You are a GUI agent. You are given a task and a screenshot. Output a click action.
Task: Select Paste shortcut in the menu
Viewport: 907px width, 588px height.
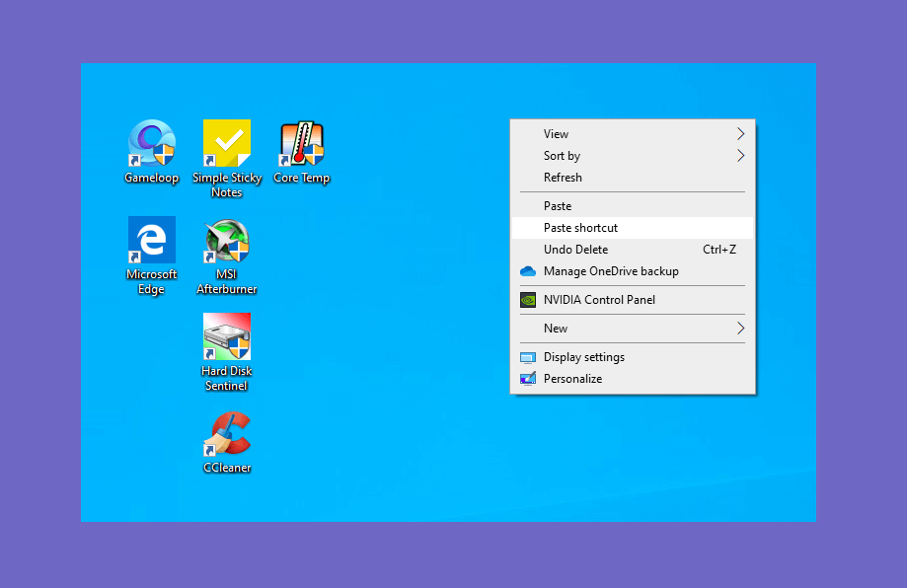click(x=633, y=228)
